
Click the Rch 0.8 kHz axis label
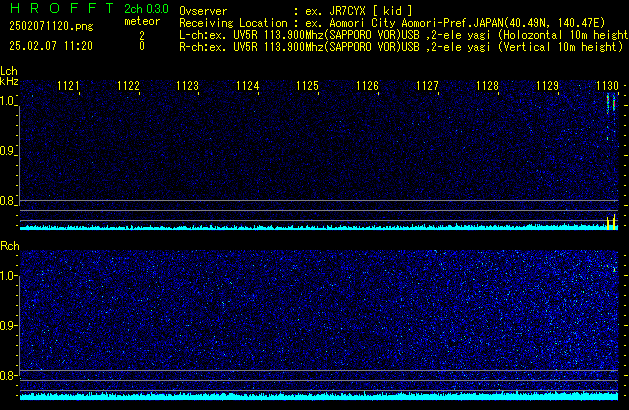click(8, 375)
